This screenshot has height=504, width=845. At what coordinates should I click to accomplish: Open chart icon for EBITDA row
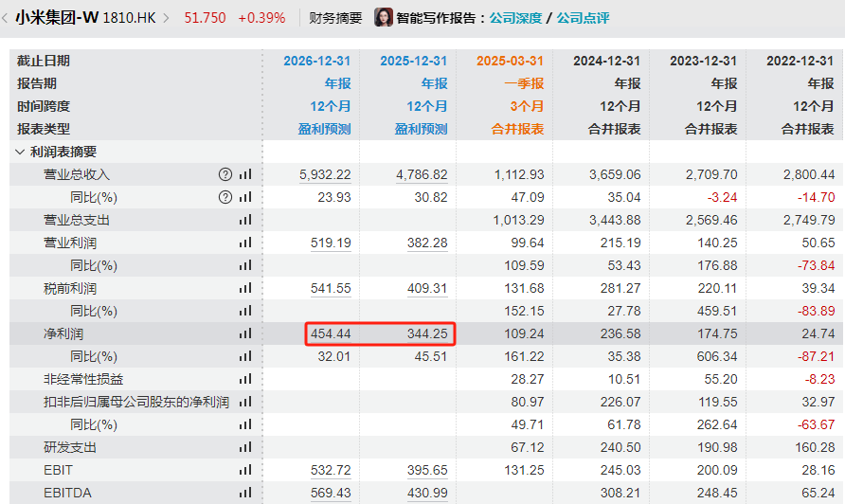pyautogui.click(x=245, y=493)
